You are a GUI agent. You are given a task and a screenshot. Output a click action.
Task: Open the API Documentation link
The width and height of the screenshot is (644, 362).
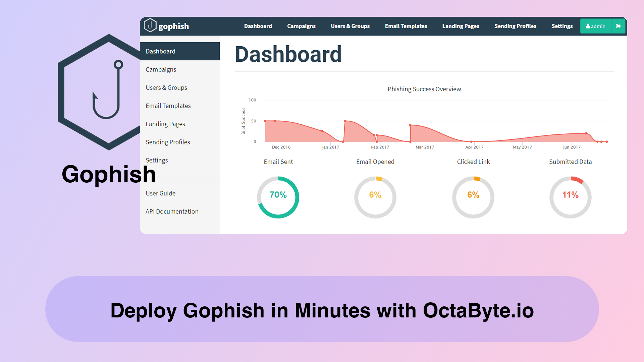172,211
